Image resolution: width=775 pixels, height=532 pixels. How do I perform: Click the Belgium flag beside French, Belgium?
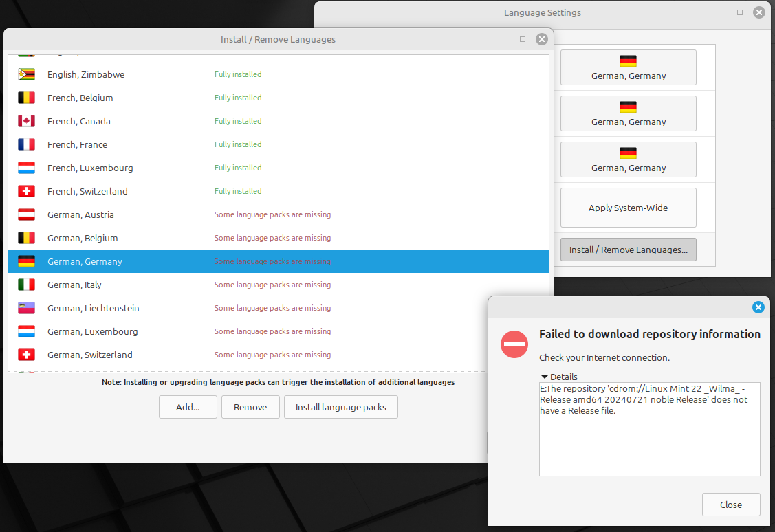[x=26, y=98]
